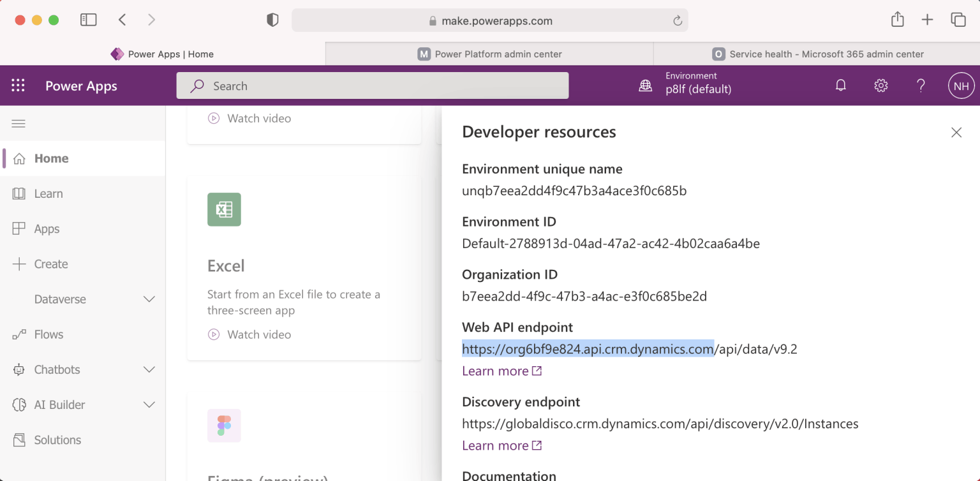Expand the Chatbots navigation section
Image resolution: width=980 pixels, height=481 pixels.
pos(149,369)
